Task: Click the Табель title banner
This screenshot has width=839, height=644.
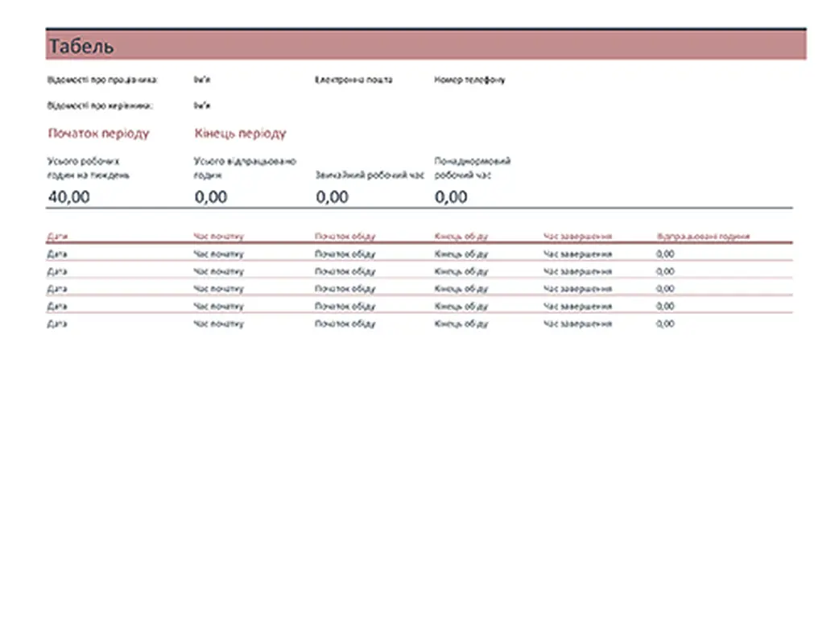Action: (x=425, y=46)
